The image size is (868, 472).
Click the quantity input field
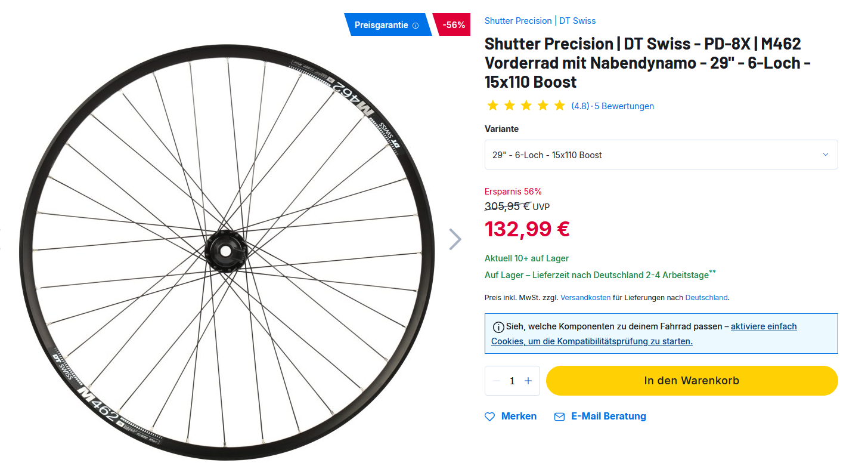coord(512,381)
